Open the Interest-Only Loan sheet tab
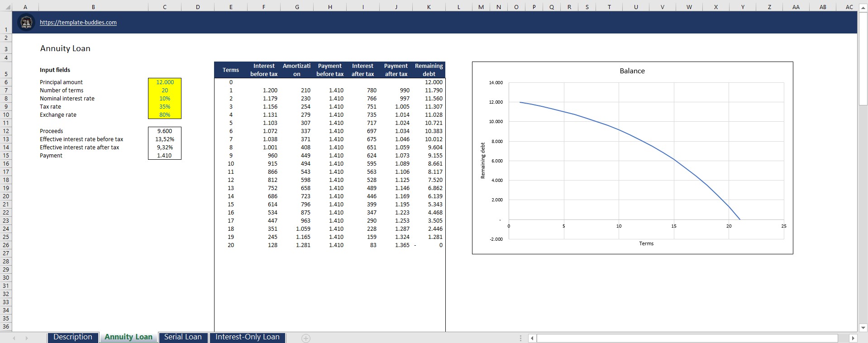 point(247,337)
